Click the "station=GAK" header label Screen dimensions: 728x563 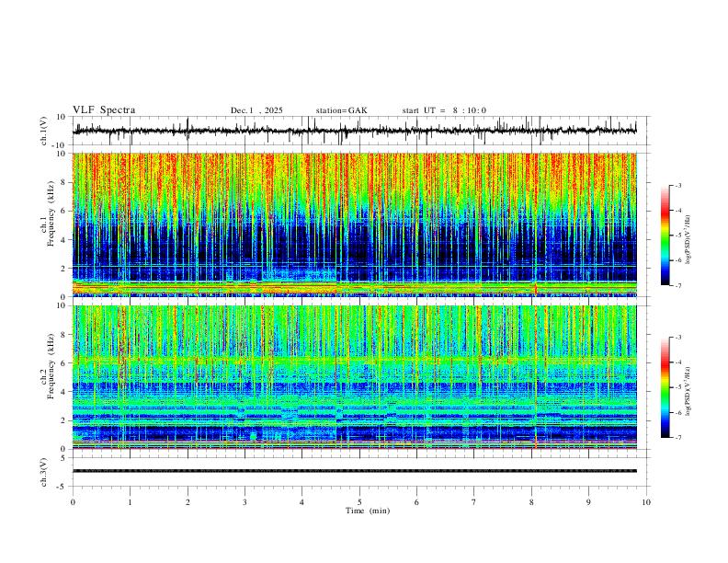pos(341,110)
